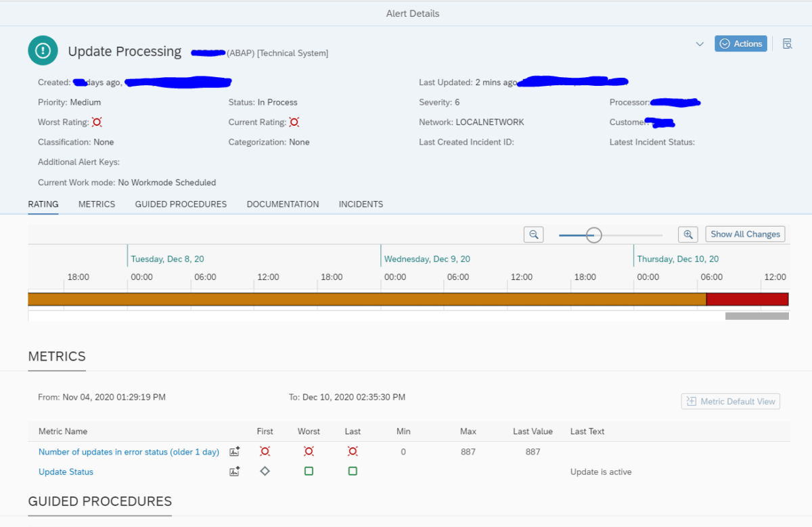
Task: Click the alert exclamation icon beside Update Processing
Action: (43, 50)
